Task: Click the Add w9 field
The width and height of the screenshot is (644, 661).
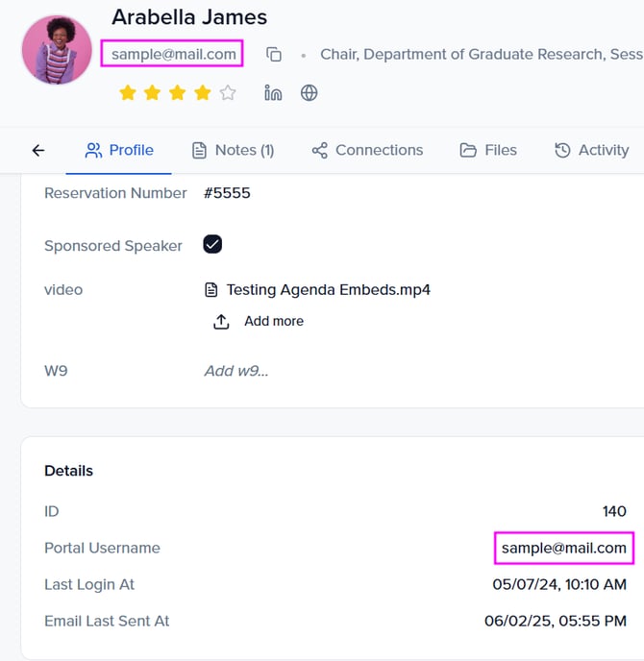Action: [236, 370]
